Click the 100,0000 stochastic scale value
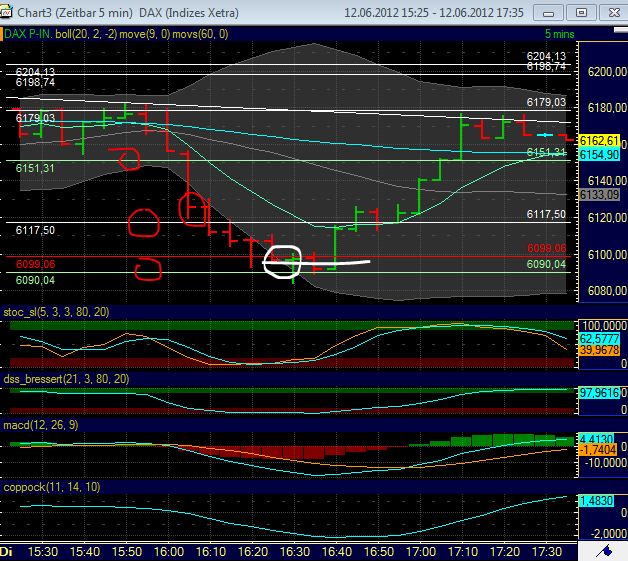Viewport: 628px width, 561px height. point(604,326)
